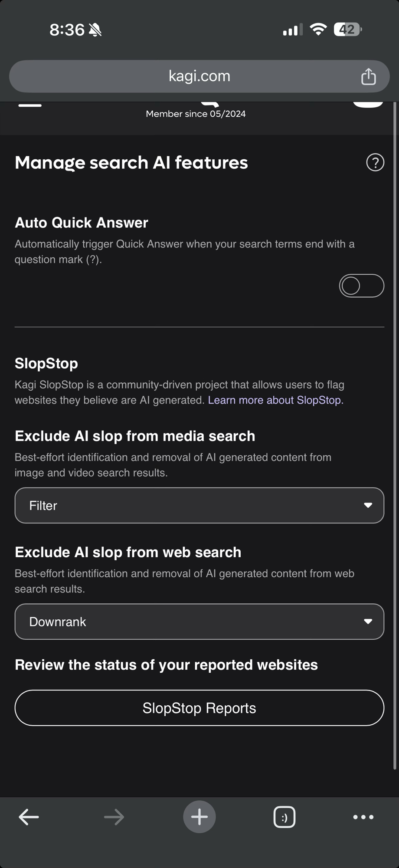Tap the cellular signal bars

[x=292, y=30]
